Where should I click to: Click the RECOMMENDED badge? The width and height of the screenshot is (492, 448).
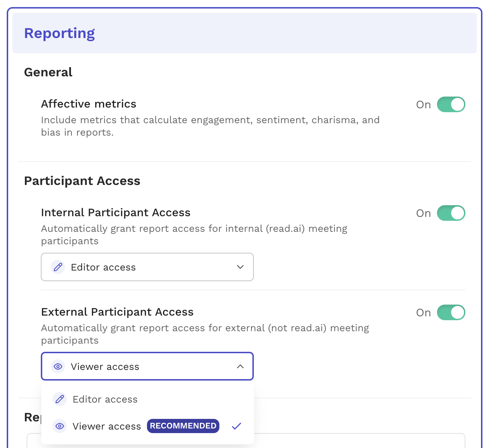point(183,426)
